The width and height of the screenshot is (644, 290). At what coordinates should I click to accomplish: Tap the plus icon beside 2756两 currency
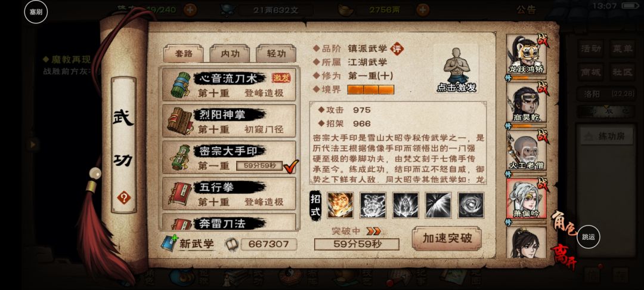click(x=423, y=10)
